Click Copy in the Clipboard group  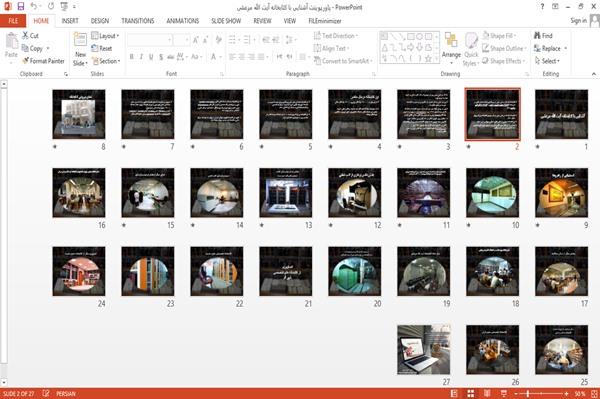point(32,48)
